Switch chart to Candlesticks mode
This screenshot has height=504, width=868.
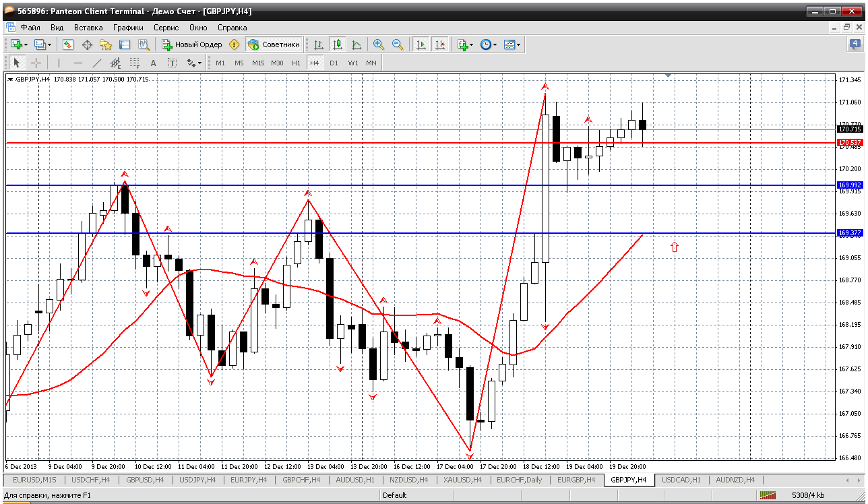[x=338, y=44]
